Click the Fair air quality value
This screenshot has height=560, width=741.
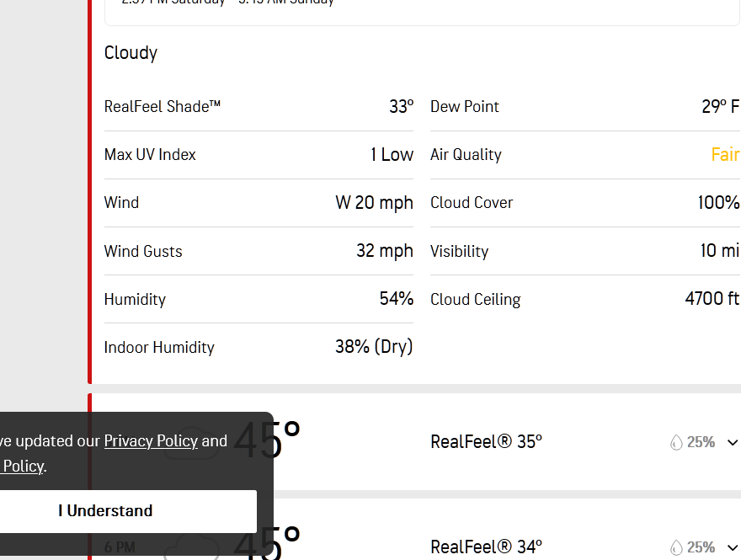click(x=725, y=155)
